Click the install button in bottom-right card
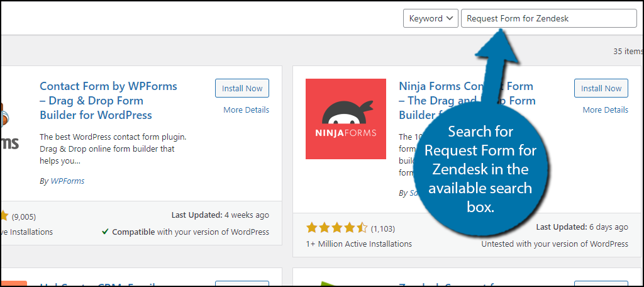This screenshot has width=644, height=287. pyautogui.click(x=601, y=284)
